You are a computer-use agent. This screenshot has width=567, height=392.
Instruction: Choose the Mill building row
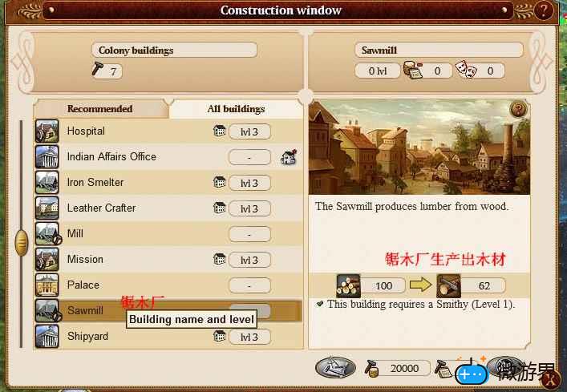(x=168, y=234)
